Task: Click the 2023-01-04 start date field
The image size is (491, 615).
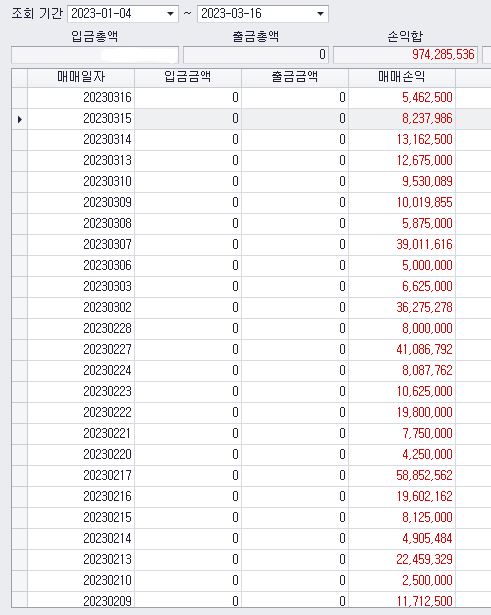Action: click(x=123, y=14)
